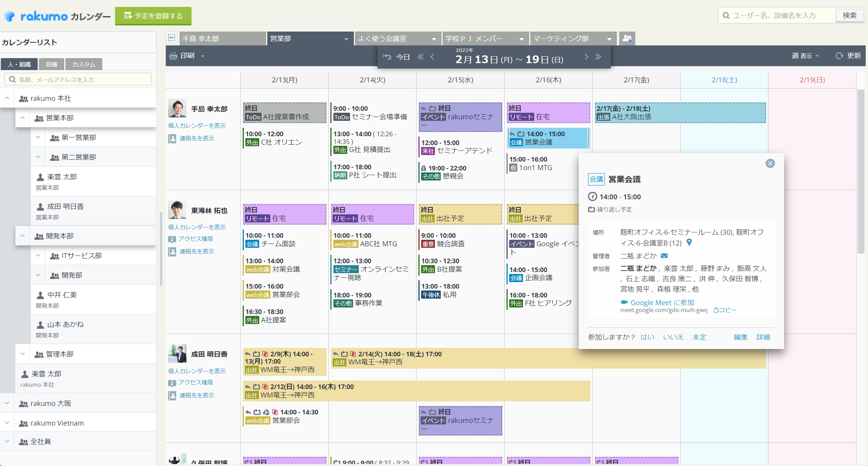Switch to the 人・組織 tab

point(19,64)
